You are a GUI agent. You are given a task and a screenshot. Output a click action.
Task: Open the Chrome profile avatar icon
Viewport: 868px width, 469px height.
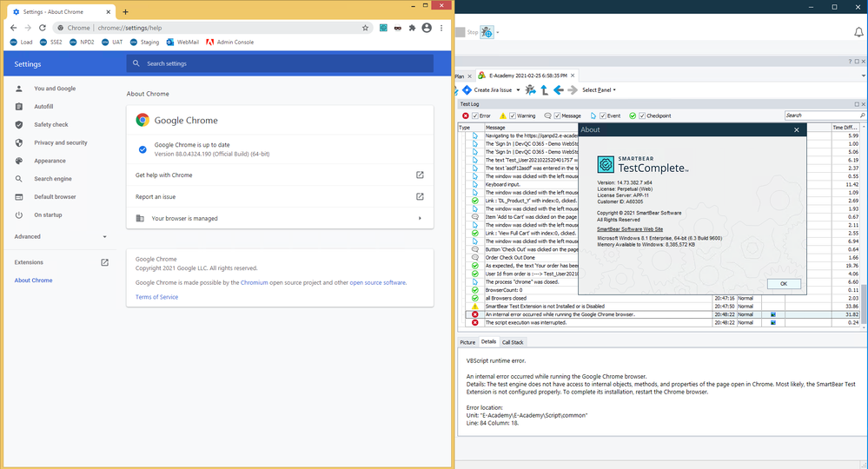coord(427,28)
